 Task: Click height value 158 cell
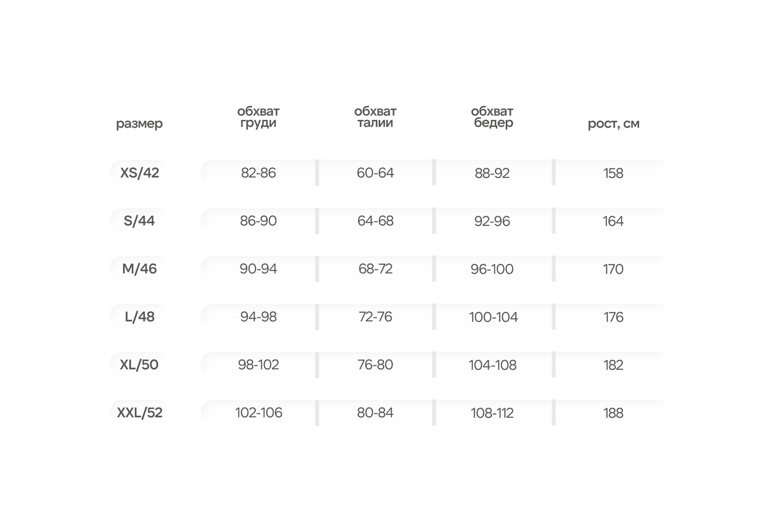pos(613,173)
